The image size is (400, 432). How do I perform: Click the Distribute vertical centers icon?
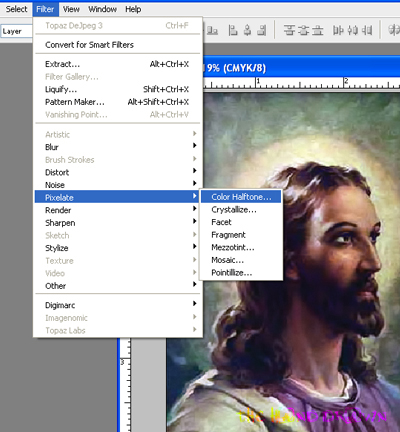[x=303, y=31]
